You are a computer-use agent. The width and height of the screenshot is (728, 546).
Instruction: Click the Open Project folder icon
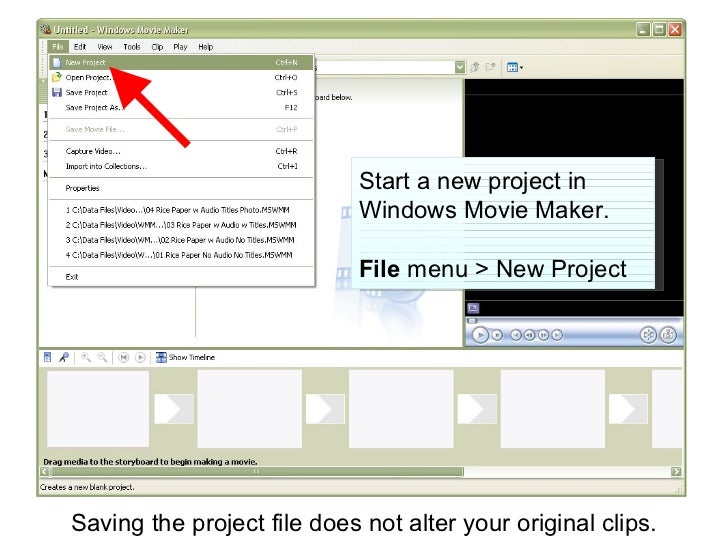coord(57,77)
